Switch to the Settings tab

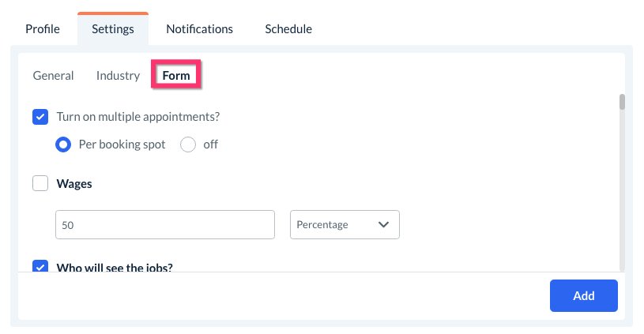[113, 29]
